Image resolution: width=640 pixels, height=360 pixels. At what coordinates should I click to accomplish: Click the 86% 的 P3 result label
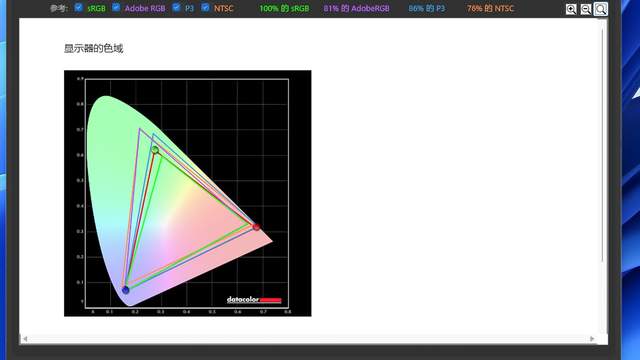point(427,8)
